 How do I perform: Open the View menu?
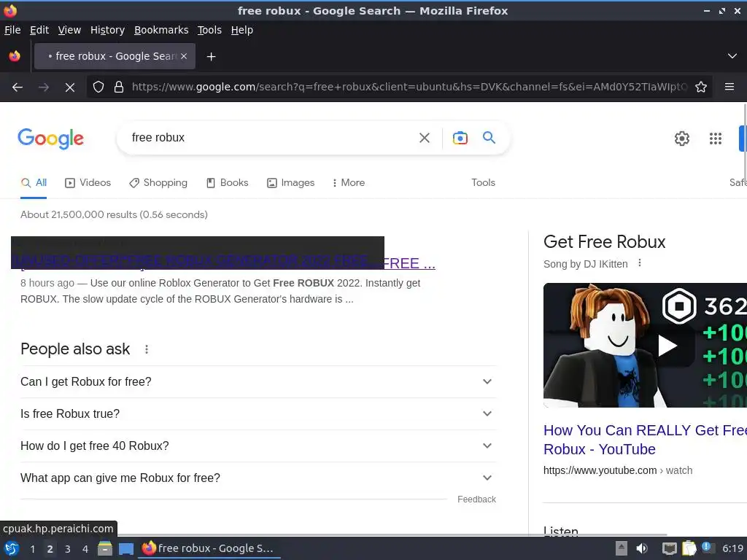[69, 30]
